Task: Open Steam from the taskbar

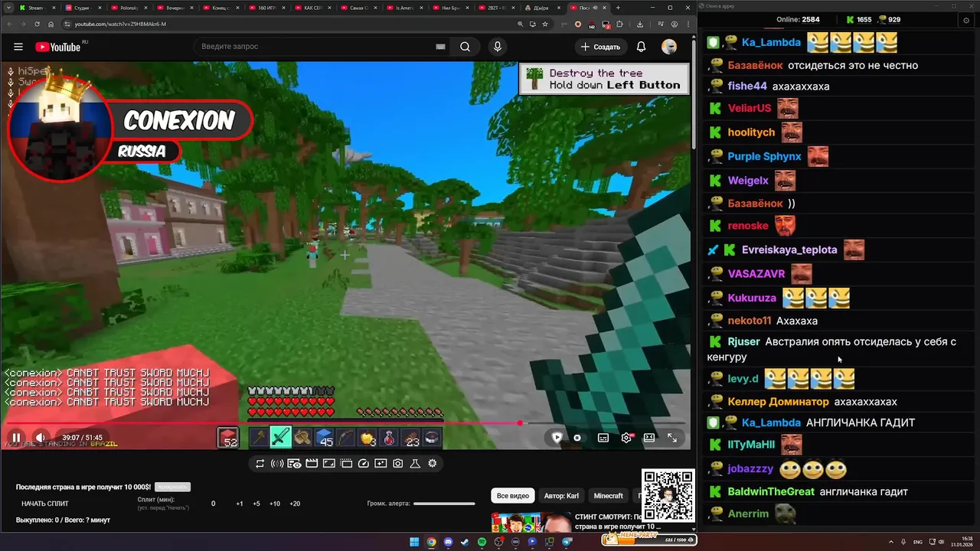Action: click(465, 542)
